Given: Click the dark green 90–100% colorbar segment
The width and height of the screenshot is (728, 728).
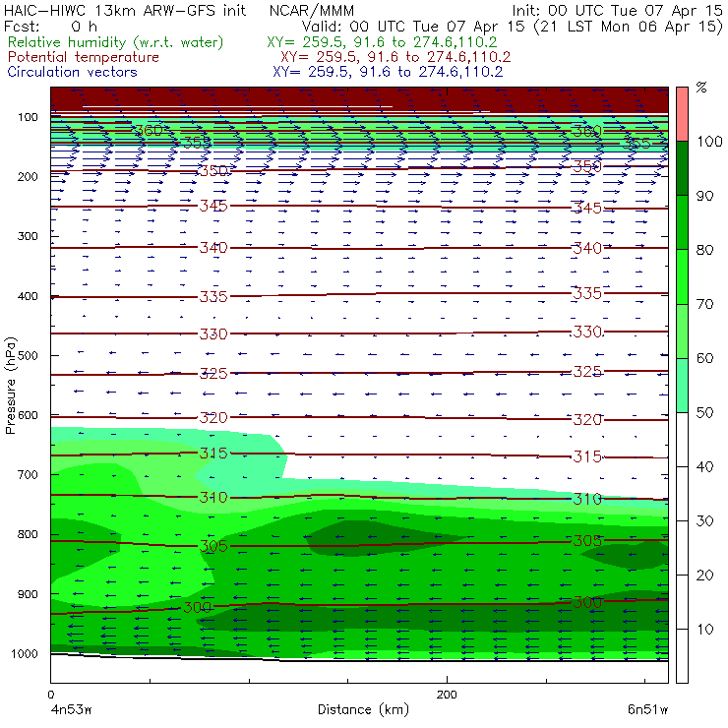Looking at the screenshot, I should pyautogui.click(x=682, y=168).
